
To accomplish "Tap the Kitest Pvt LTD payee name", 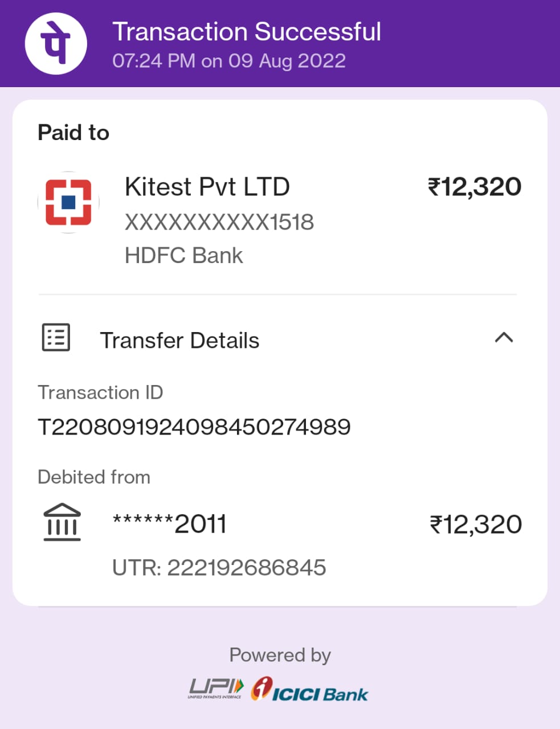I will (x=207, y=187).
